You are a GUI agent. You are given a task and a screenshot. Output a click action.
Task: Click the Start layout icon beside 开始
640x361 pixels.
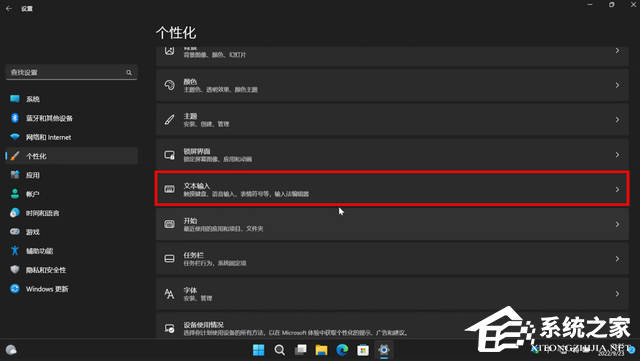point(169,224)
